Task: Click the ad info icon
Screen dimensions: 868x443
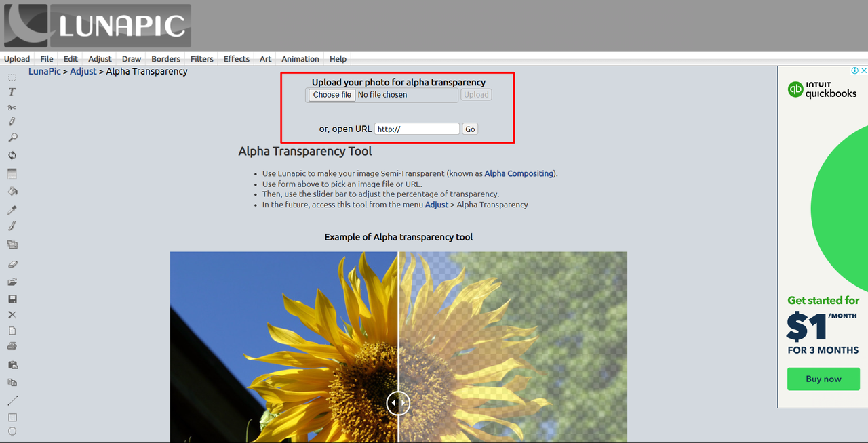Action: pos(855,70)
